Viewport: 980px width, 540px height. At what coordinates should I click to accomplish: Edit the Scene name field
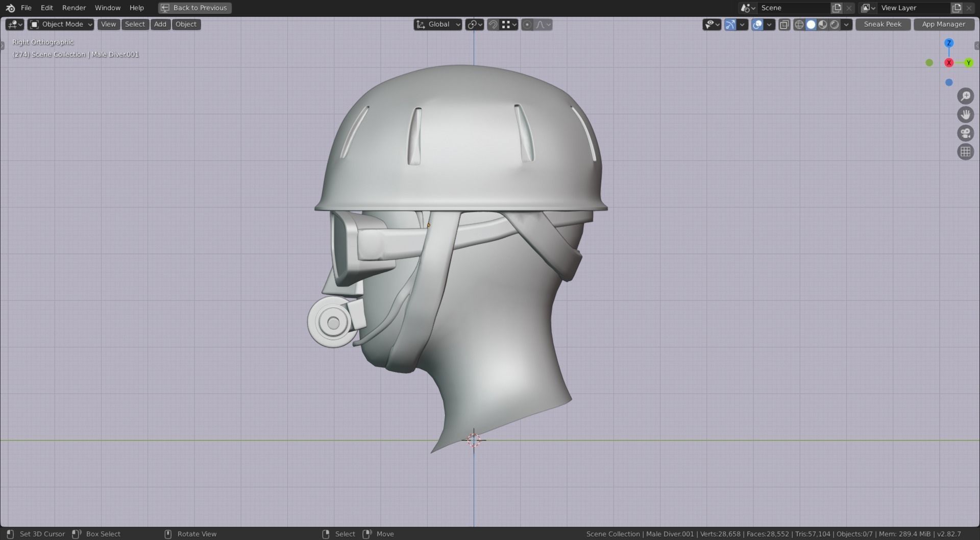794,8
